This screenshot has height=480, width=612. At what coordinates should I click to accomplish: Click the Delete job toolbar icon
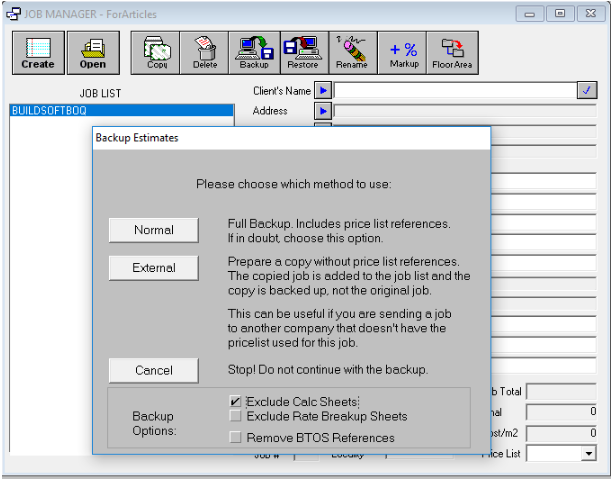(x=205, y=52)
